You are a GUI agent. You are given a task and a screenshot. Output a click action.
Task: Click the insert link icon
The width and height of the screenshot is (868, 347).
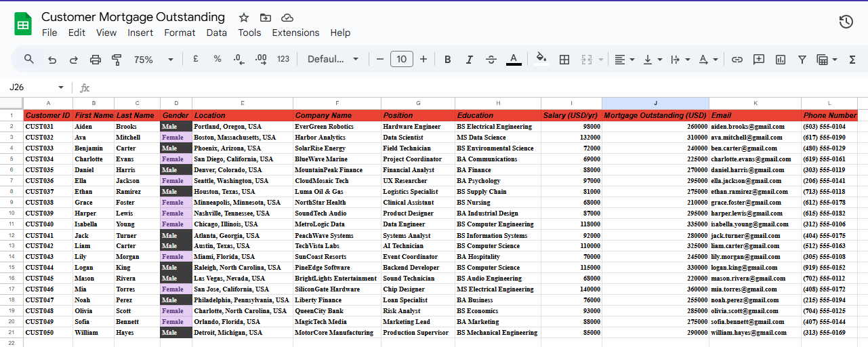click(737, 60)
